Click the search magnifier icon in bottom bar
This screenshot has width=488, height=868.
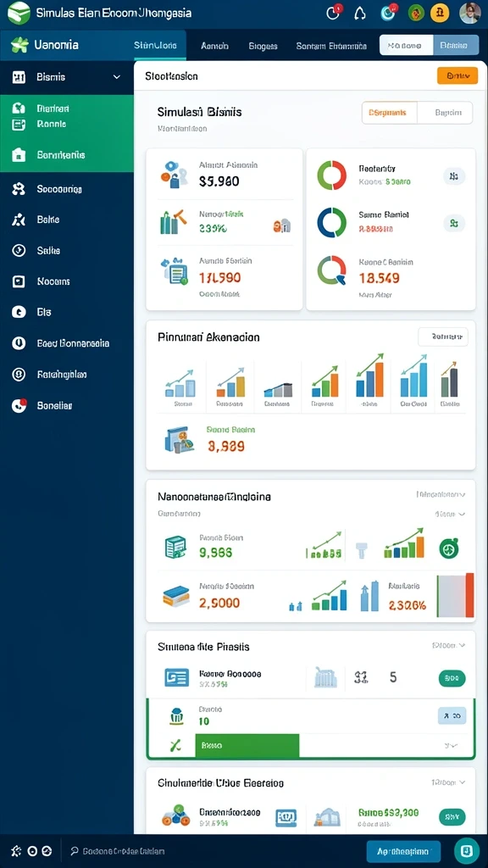coord(74,851)
